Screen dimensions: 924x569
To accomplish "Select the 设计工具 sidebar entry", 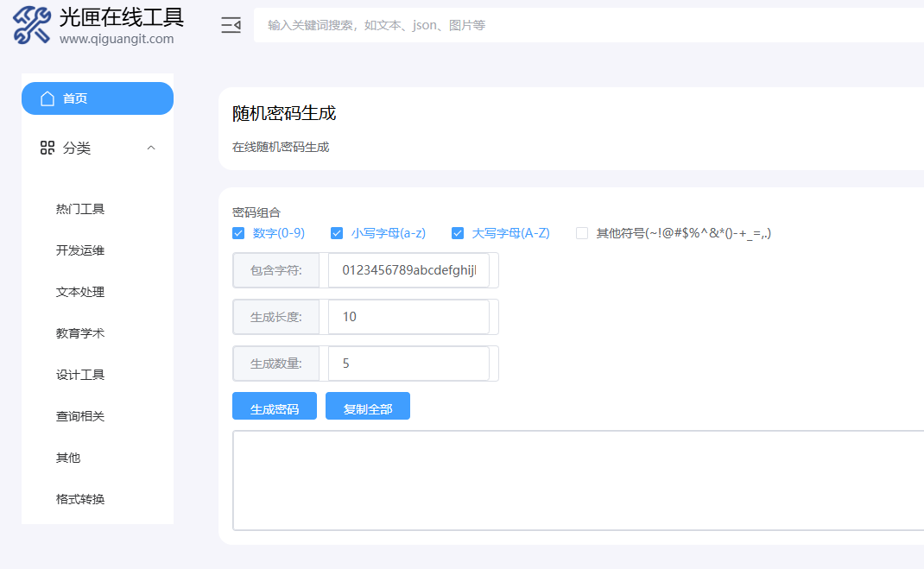I will 80,375.
